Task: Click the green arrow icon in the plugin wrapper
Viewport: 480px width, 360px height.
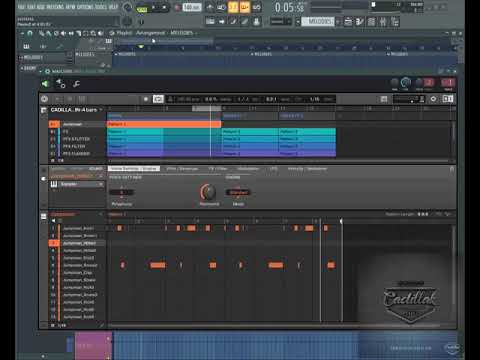Action: pos(45,84)
